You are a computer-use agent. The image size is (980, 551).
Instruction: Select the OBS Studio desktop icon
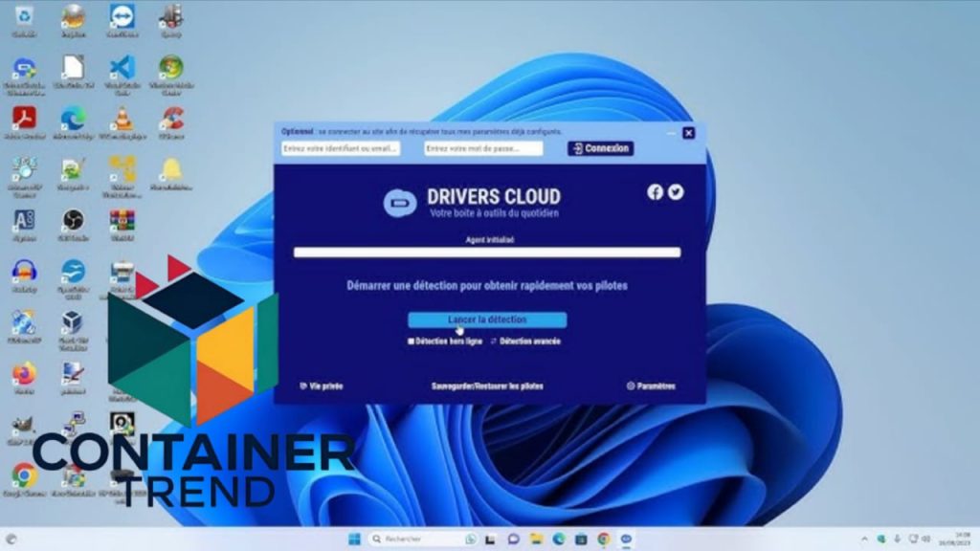coord(73,225)
